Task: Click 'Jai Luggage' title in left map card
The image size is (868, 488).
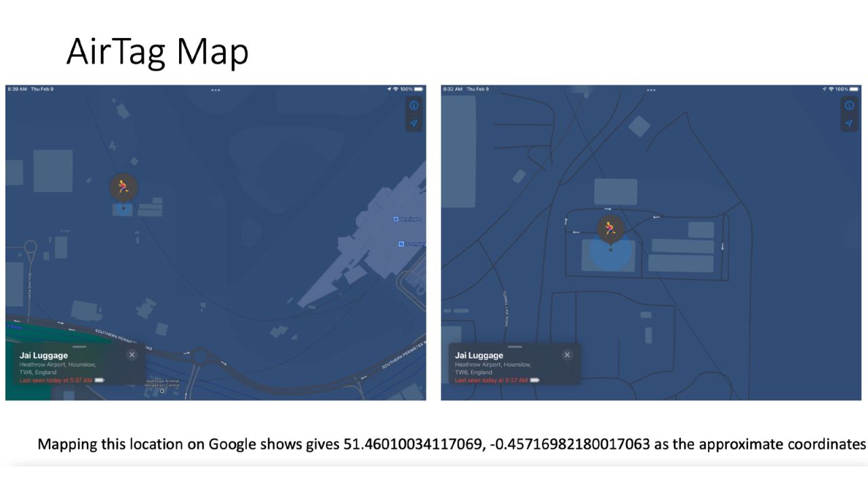Action: pos(43,355)
